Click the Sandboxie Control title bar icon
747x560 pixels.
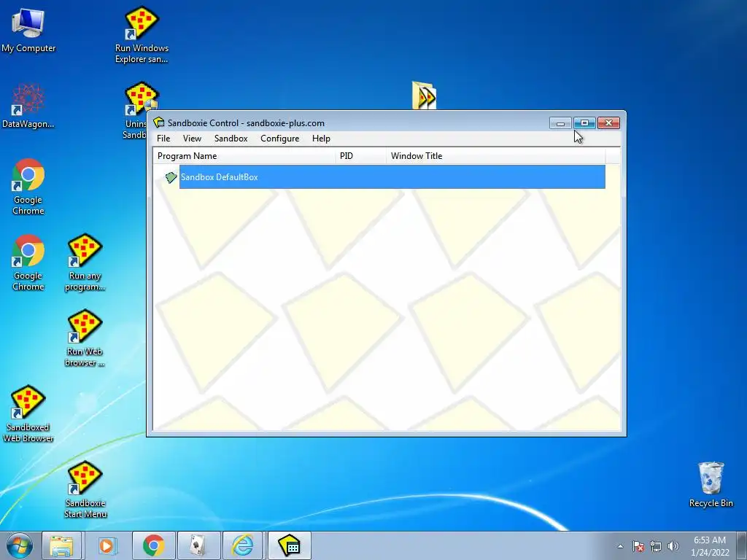coord(158,122)
